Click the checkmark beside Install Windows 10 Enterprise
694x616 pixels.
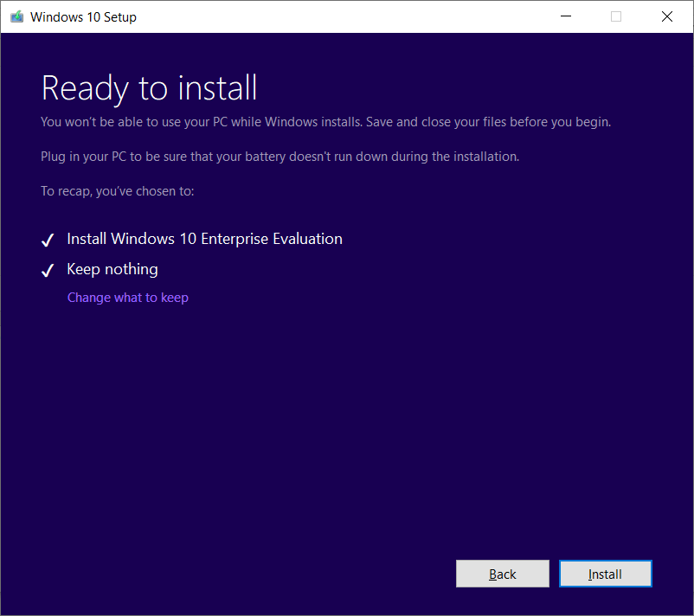pos(48,240)
